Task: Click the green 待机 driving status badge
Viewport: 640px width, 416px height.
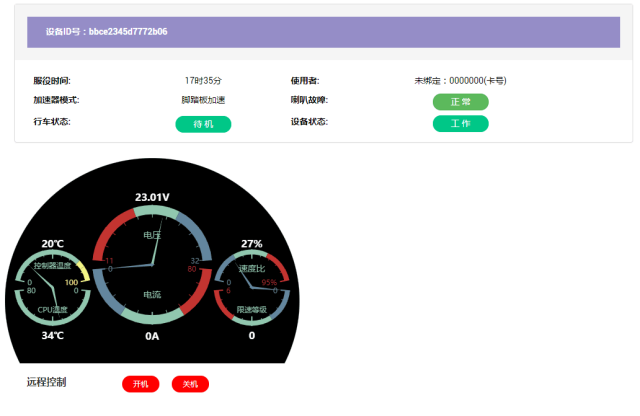Action: [203, 124]
